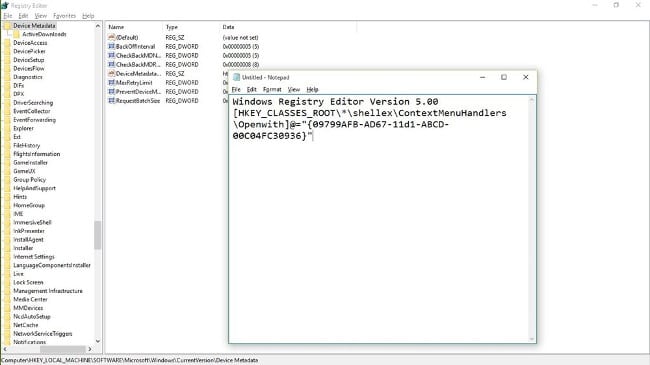
Task: Open the Notepad View menu
Action: pos(293,89)
